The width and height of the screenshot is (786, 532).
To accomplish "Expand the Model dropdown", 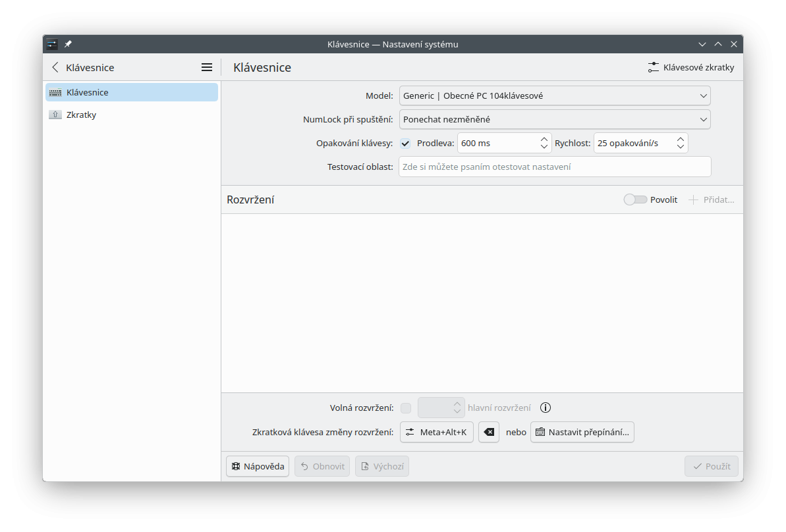I will (555, 95).
